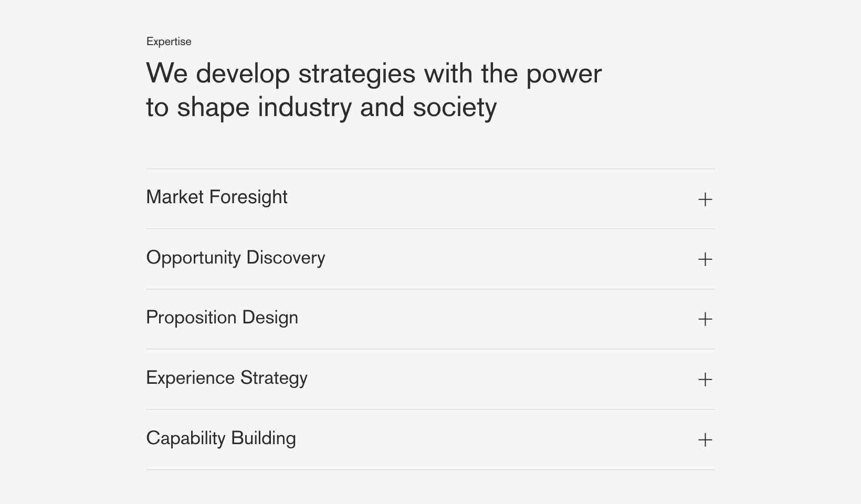861x504 pixels.
Task: Open the Opportunity Discovery section title
Action: click(236, 258)
